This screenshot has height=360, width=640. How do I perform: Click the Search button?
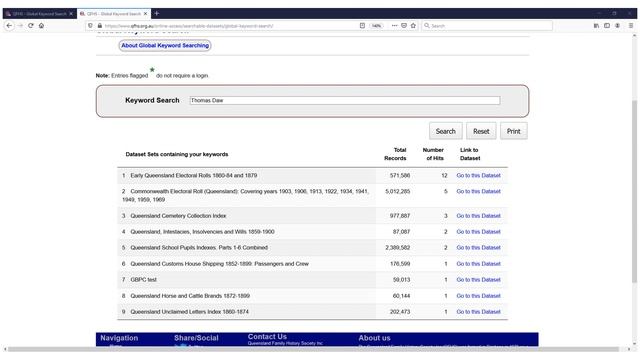coord(445,131)
